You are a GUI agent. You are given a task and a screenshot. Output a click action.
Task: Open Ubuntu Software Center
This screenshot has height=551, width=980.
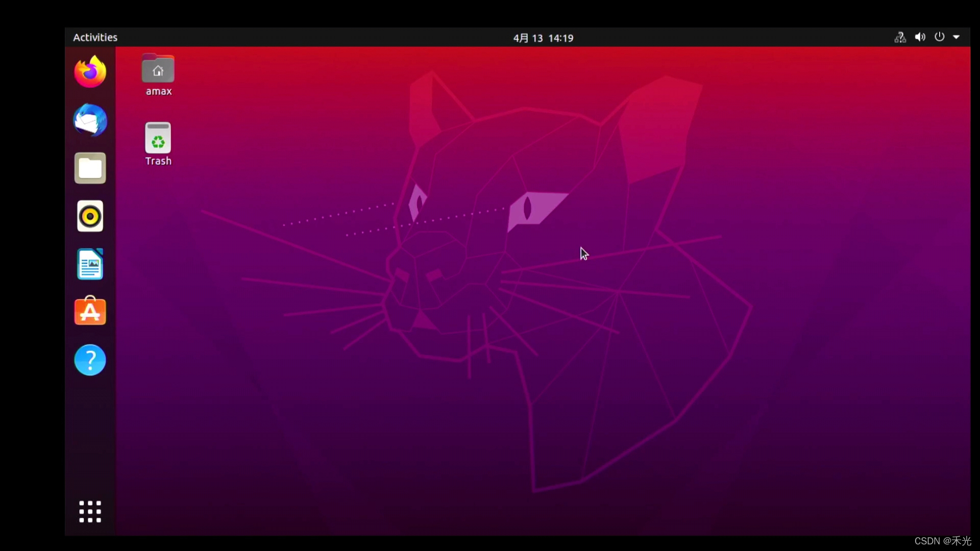pyautogui.click(x=89, y=312)
